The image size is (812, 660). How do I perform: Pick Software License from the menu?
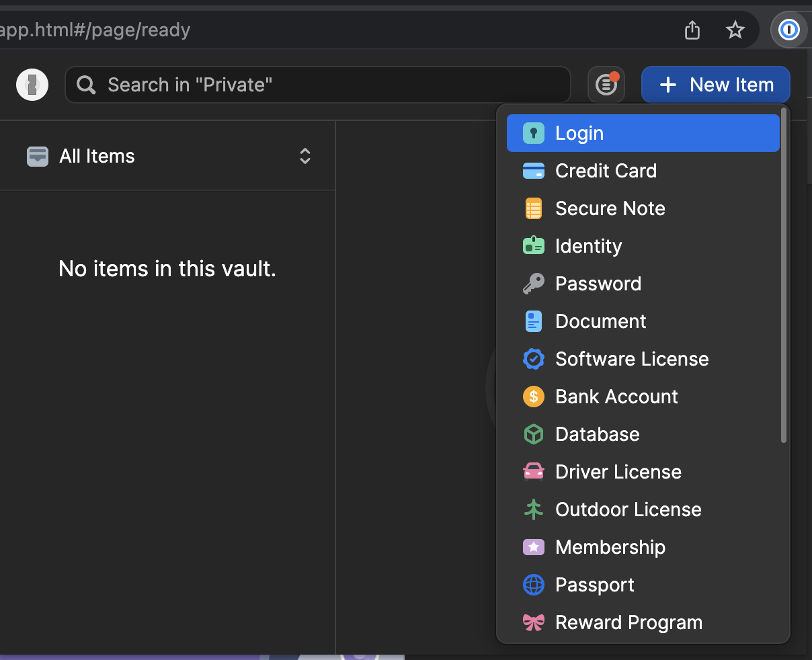[631, 359]
